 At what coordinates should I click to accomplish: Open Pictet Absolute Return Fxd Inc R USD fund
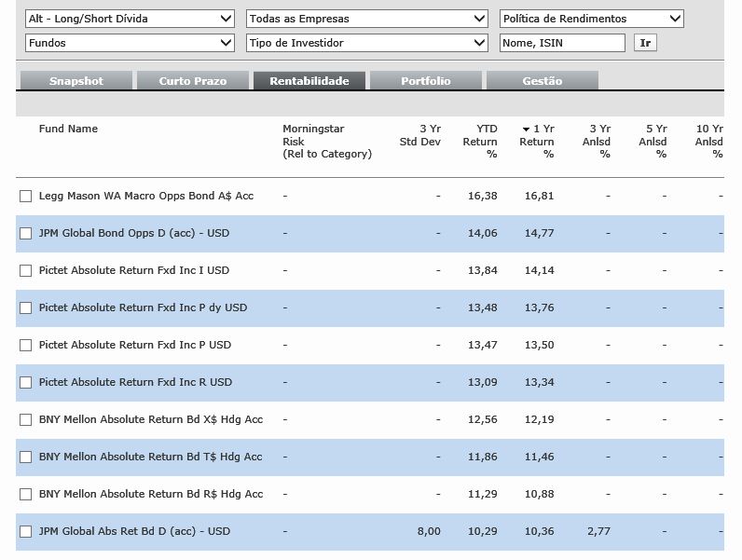pyautogui.click(x=135, y=382)
